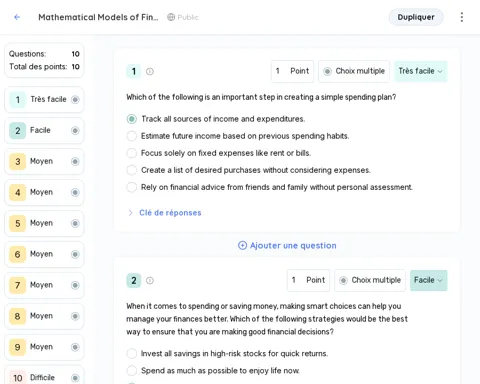Click question 2 Choix multiple type icon
The width and height of the screenshot is (480, 384).
click(343, 280)
